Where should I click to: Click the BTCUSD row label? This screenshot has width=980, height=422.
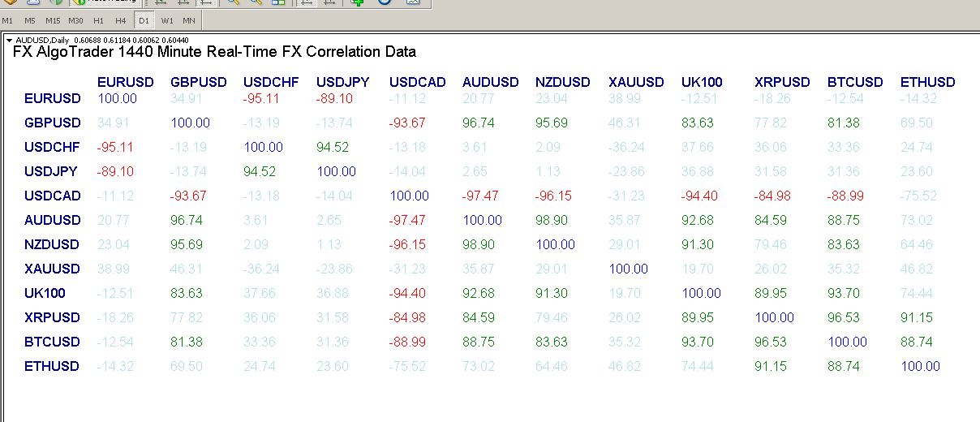pyautogui.click(x=52, y=342)
